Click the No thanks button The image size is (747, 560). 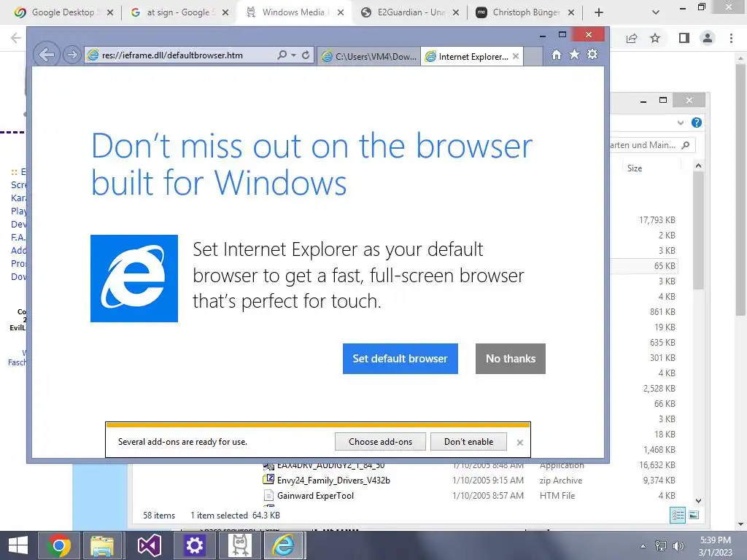click(x=510, y=359)
